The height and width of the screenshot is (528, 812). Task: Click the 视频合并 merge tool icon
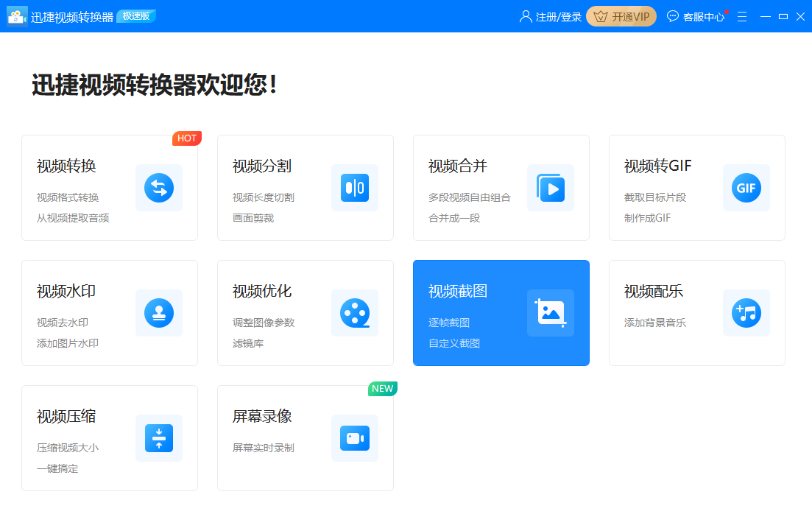pos(550,188)
